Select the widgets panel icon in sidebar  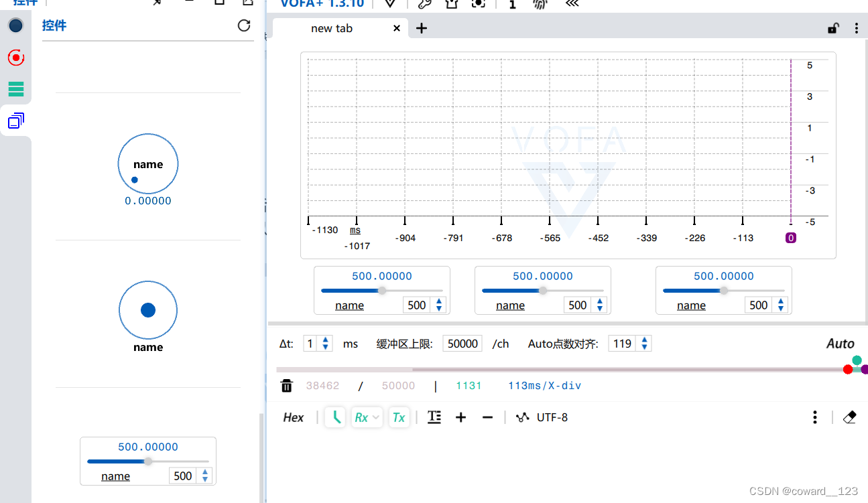tap(16, 121)
